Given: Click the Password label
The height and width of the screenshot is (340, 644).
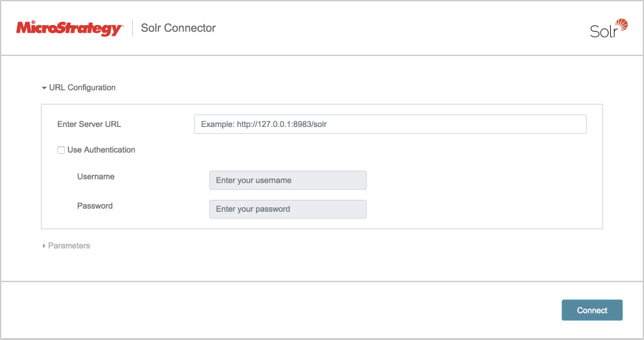Looking at the screenshot, I should (x=95, y=206).
